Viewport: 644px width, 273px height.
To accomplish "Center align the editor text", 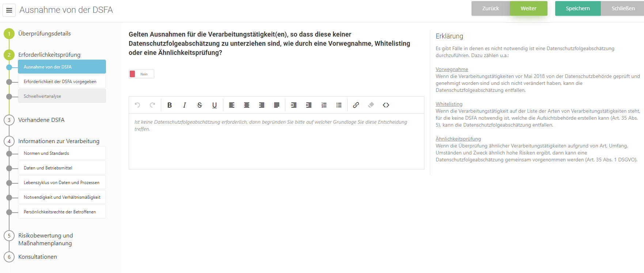I will (x=247, y=105).
